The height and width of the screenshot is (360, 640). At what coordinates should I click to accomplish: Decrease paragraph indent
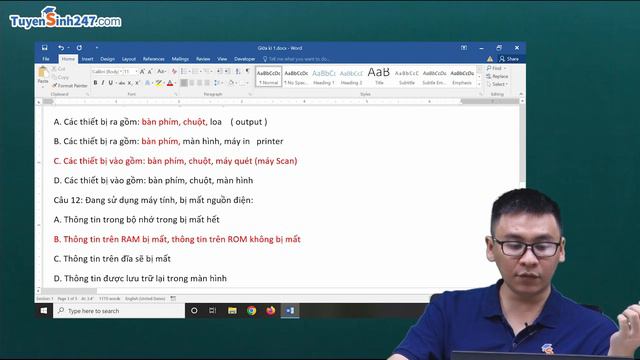click(x=219, y=71)
